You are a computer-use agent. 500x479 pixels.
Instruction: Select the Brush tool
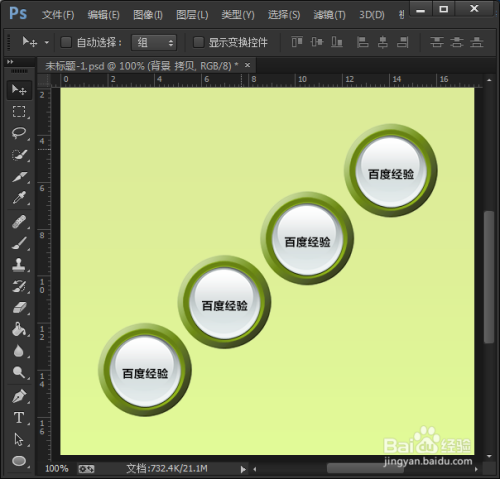(19, 243)
